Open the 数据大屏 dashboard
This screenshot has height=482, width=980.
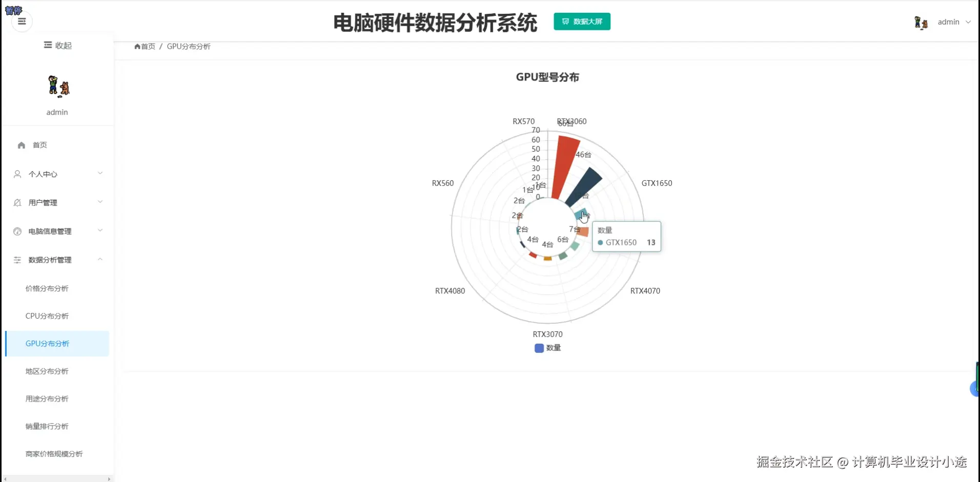[582, 22]
